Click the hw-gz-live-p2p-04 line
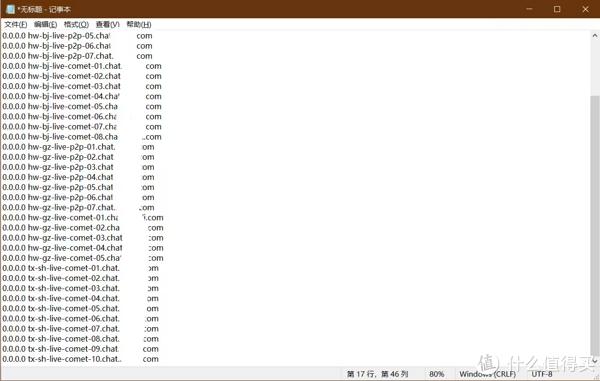Screen dimensions: 600x381 click(78, 177)
